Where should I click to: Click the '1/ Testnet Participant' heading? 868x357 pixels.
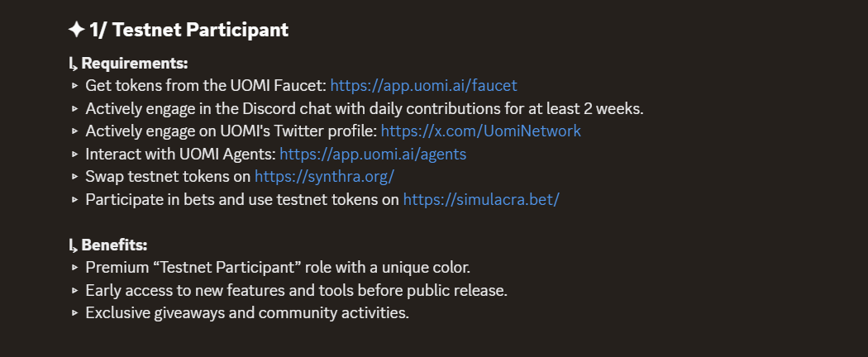coord(188,29)
